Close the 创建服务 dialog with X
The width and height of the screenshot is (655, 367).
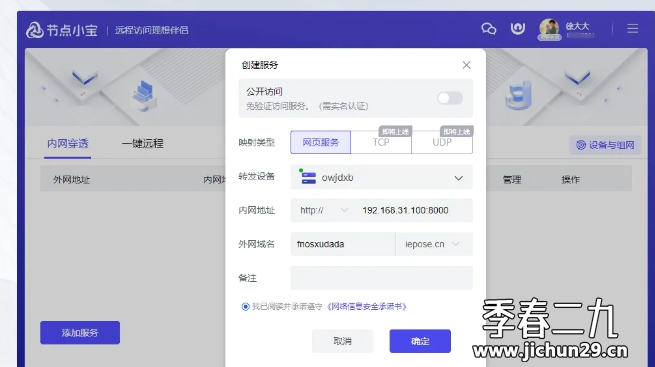click(x=467, y=65)
